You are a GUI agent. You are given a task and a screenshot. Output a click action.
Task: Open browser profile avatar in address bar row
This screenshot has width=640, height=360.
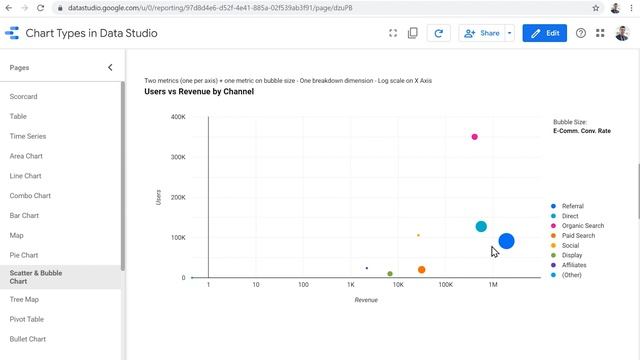[x=616, y=8]
